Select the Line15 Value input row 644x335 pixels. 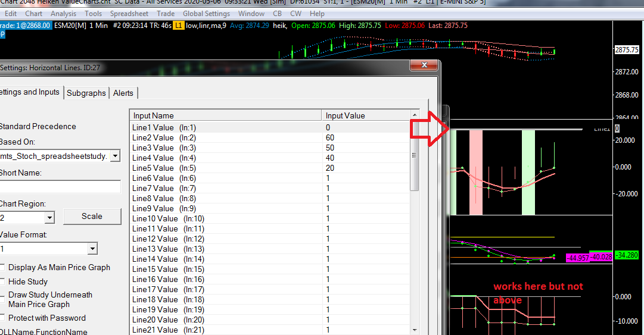[x=270, y=269]
